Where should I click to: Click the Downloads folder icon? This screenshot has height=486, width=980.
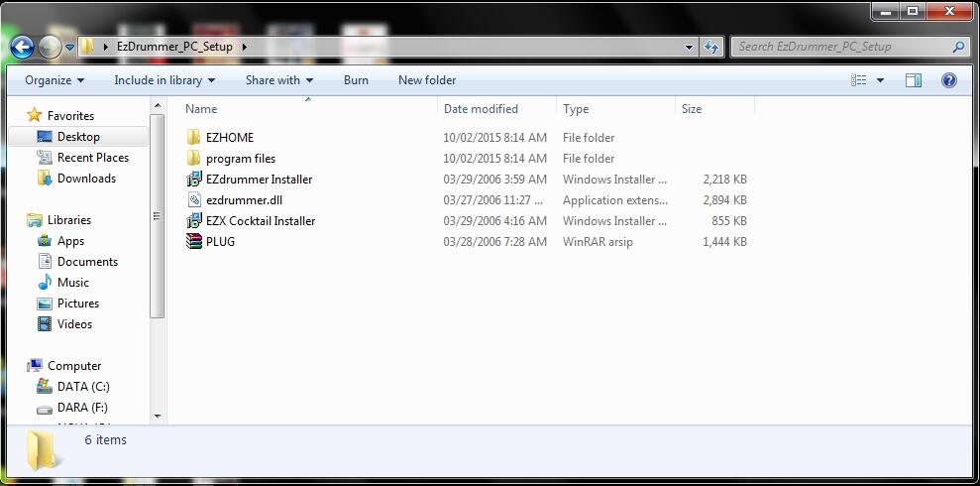click(45, 179)
